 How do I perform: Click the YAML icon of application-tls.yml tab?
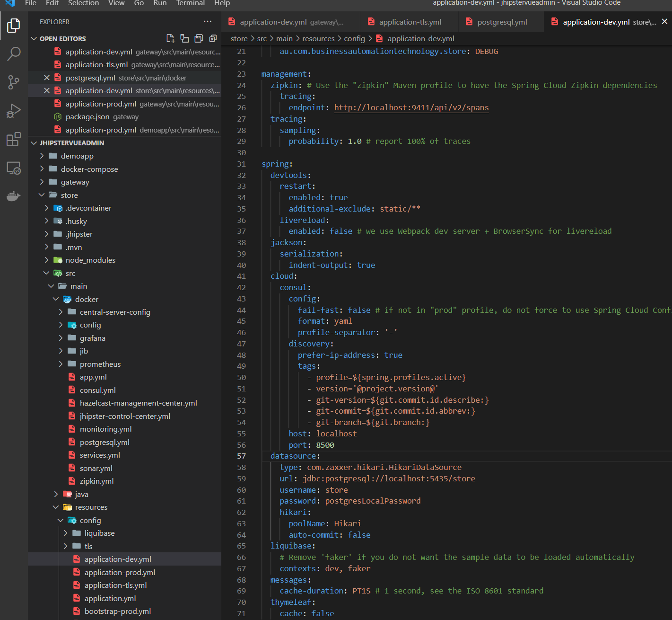pos(371,22)
